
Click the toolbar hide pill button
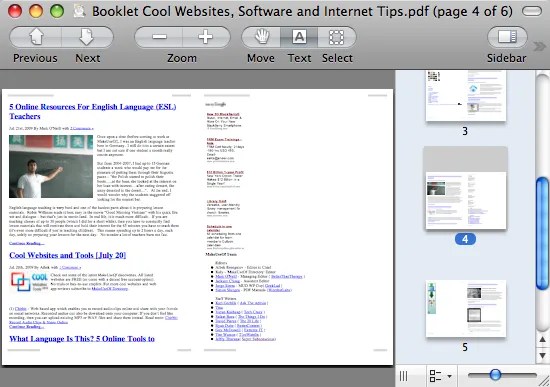[532, 11]
